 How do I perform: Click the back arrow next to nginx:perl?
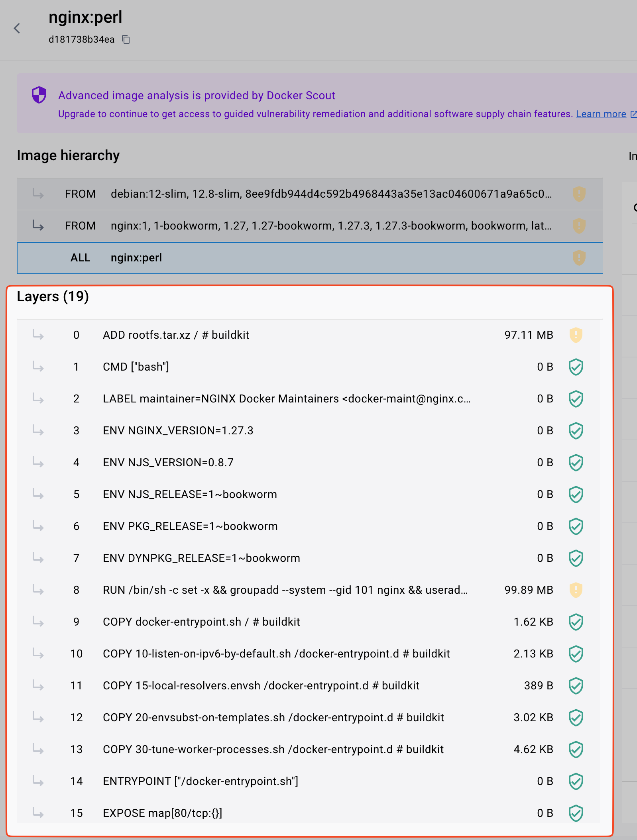(x=17, y=28)
